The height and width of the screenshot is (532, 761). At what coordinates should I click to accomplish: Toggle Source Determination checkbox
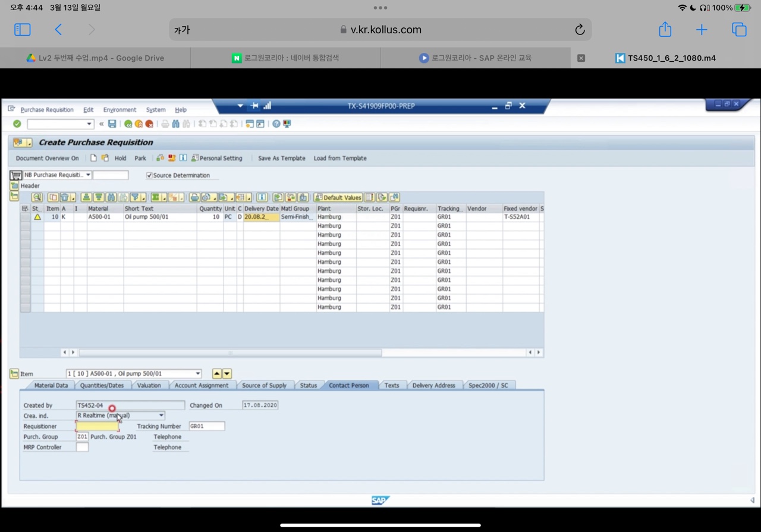pos(149,175)
